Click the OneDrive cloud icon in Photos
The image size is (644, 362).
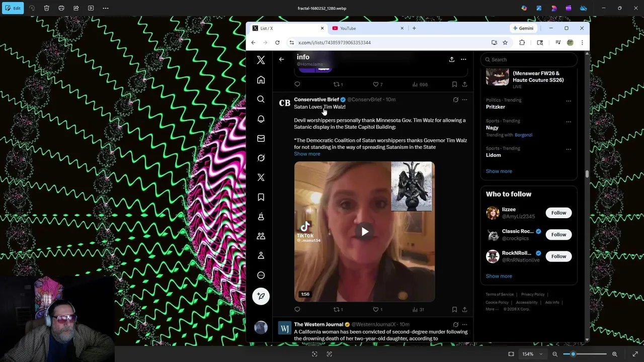coord(584,8)
